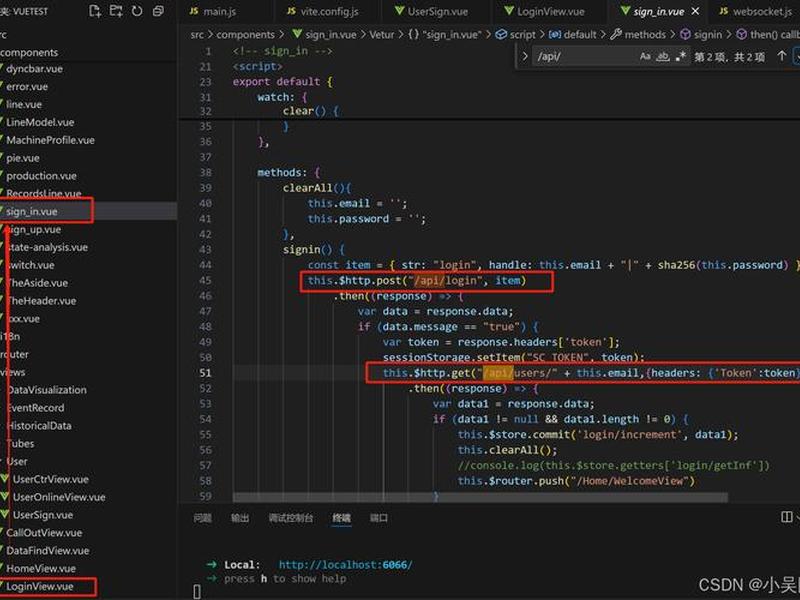Image resolution: width=800 pixels, height=600 pixels.
Task: Switch to the 端口 (Ports) panel tab
Action: (x=379, y=518)
